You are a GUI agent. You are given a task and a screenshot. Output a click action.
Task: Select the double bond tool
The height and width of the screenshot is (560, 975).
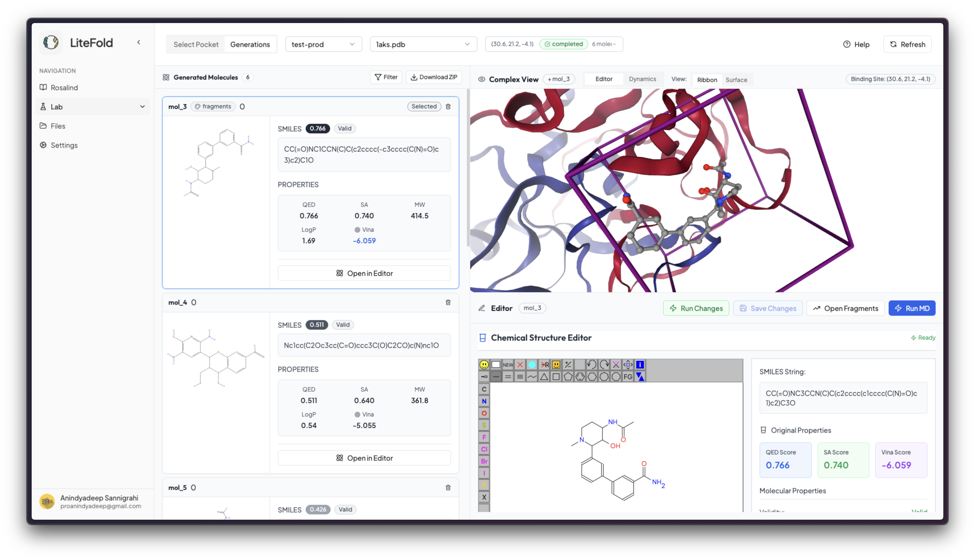tap(508, 377)
